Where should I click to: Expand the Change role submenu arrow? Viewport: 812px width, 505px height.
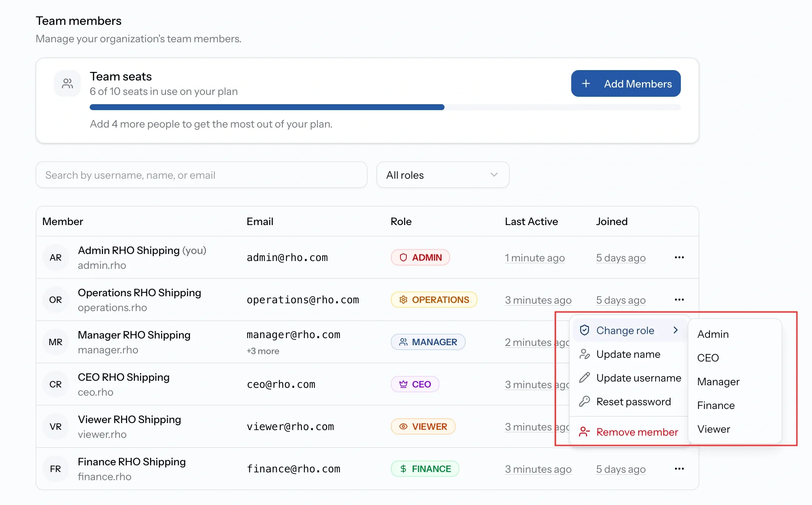[x=675, y=330]
